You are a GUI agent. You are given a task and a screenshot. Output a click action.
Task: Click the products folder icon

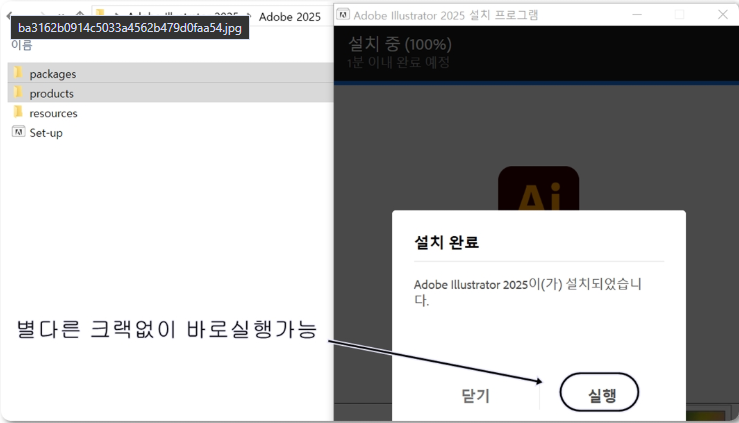coord(18,93)
